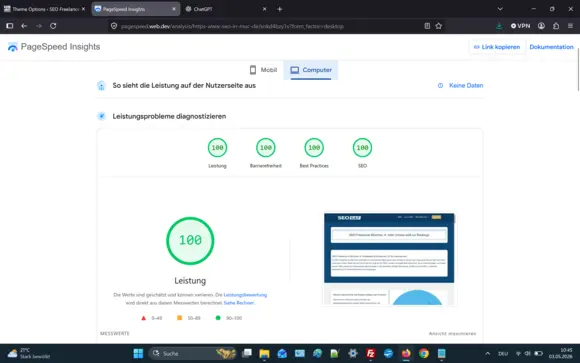The height and width of the screenshot is (363, 580).
Task: Open the Leistungsbewertung link
Action: click(245, 295)
